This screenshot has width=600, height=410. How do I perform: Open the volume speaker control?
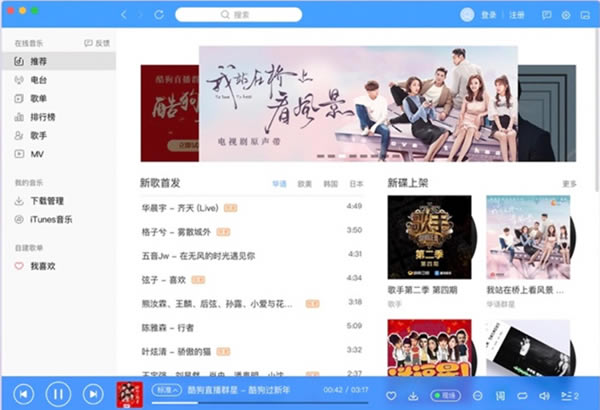[544, 396]
